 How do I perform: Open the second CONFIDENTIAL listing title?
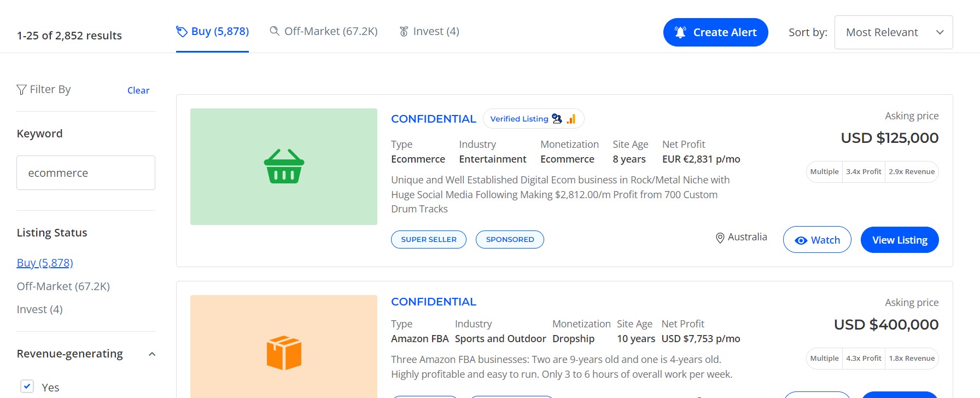[434, 302]
